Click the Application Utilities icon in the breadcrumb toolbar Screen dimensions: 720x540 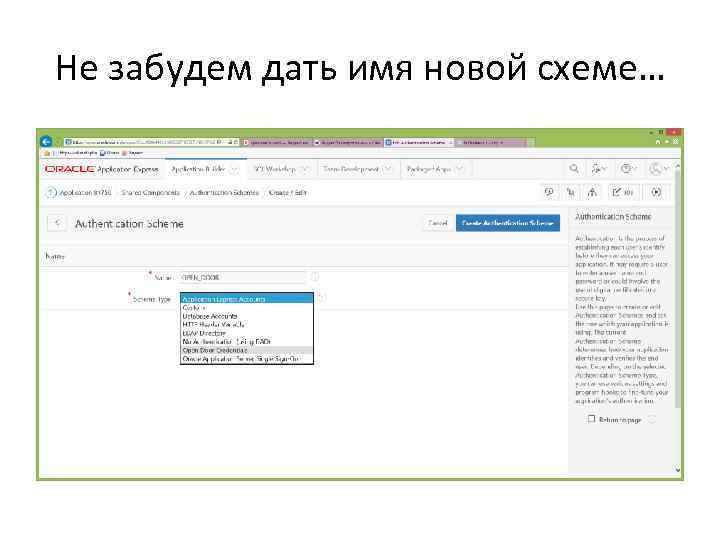coord(592,192)
